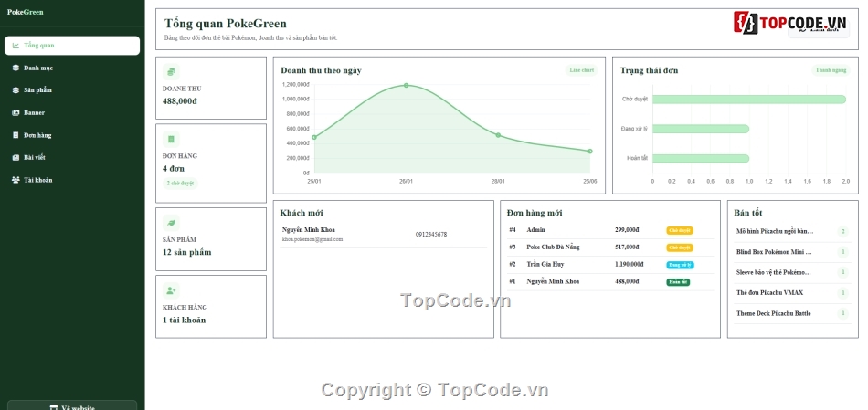Select the 26/01 peak point on chart

(407, 85)
